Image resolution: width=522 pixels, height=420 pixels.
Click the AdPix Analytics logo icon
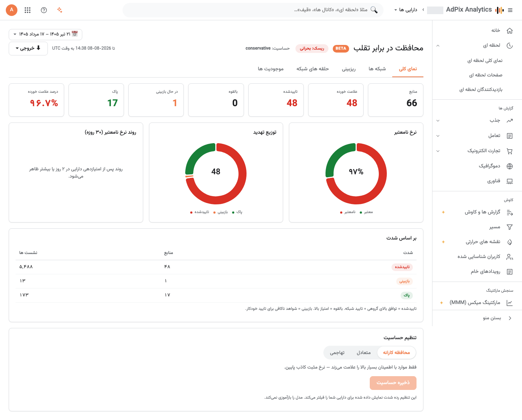(x=500, y=10)
